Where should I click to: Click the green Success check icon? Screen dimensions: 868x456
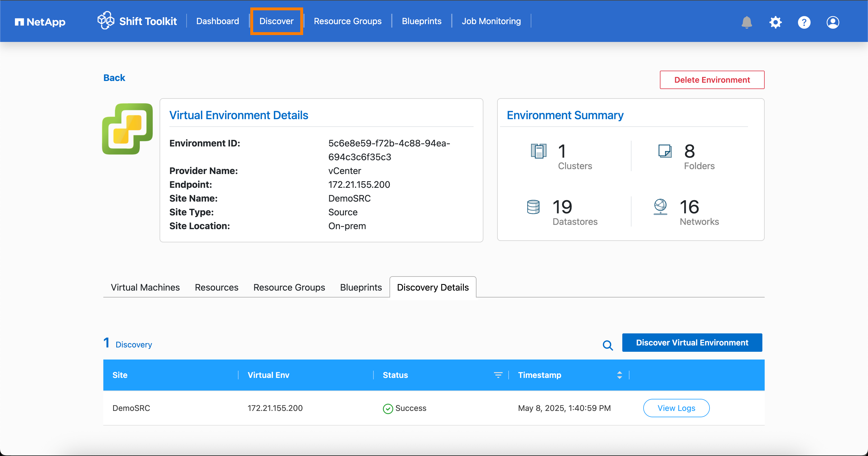(x=388, y=409)
